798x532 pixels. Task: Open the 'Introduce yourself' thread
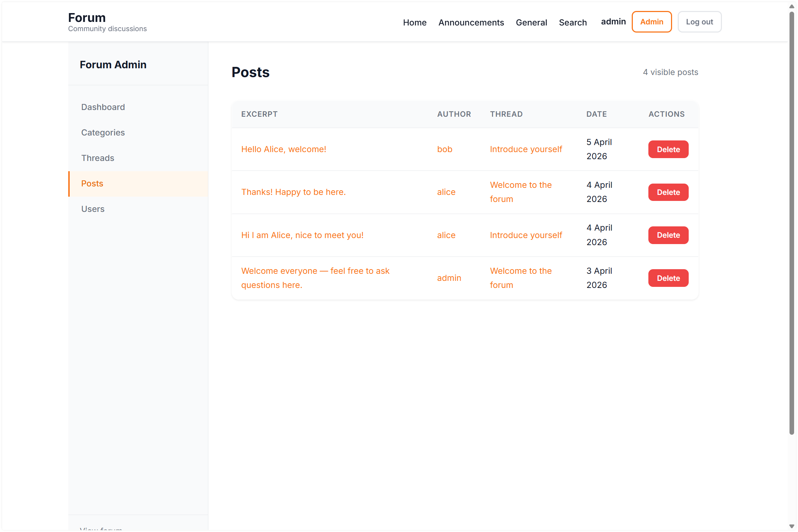click(526, 149)
